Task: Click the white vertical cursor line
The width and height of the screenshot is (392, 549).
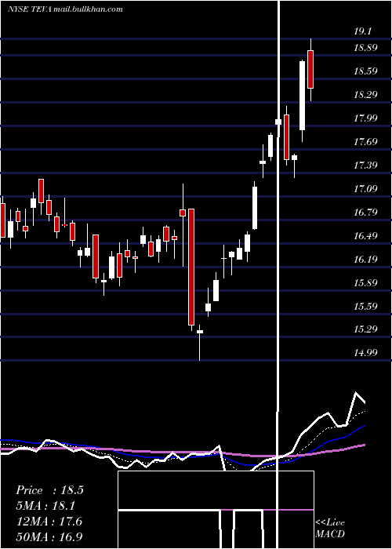Action: pos(278,274)
